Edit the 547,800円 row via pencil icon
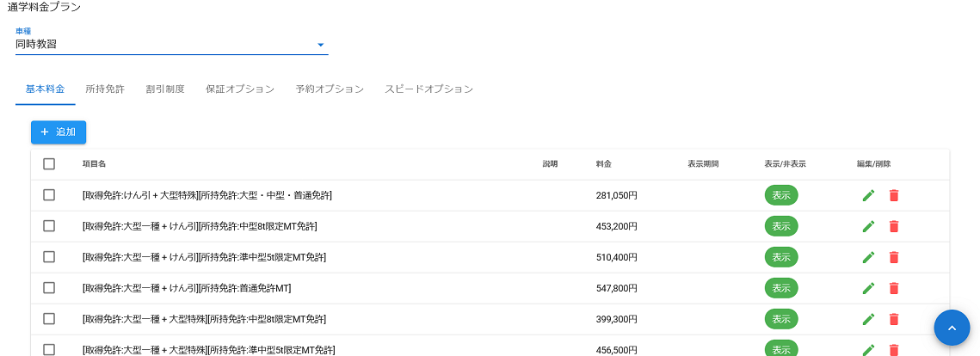Screen dimensions: 980x356 (x=868, y=288)
